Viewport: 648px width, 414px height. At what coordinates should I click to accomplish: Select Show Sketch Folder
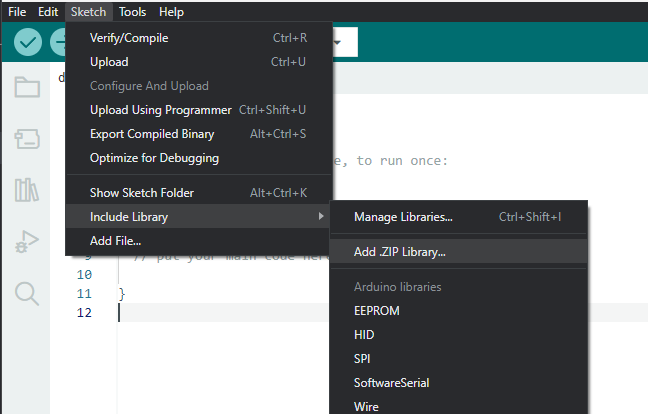(x=142, y=193)
